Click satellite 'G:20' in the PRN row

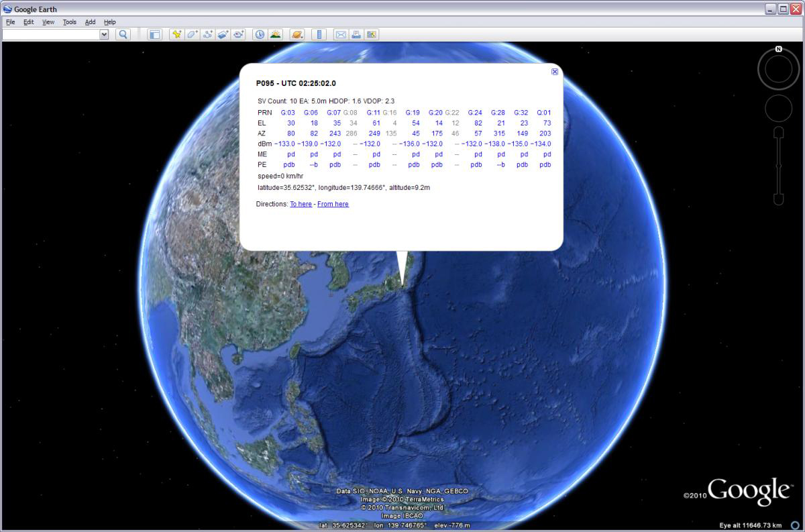click(435, 113)
